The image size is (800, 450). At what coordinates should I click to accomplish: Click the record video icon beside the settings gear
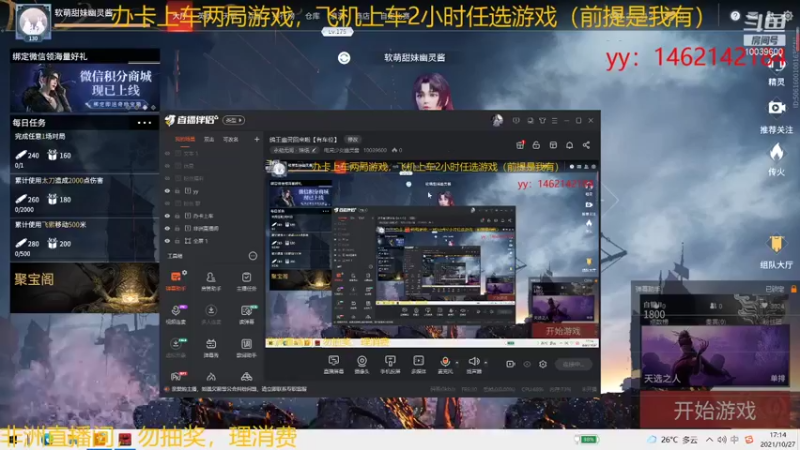tap(510, 364)
